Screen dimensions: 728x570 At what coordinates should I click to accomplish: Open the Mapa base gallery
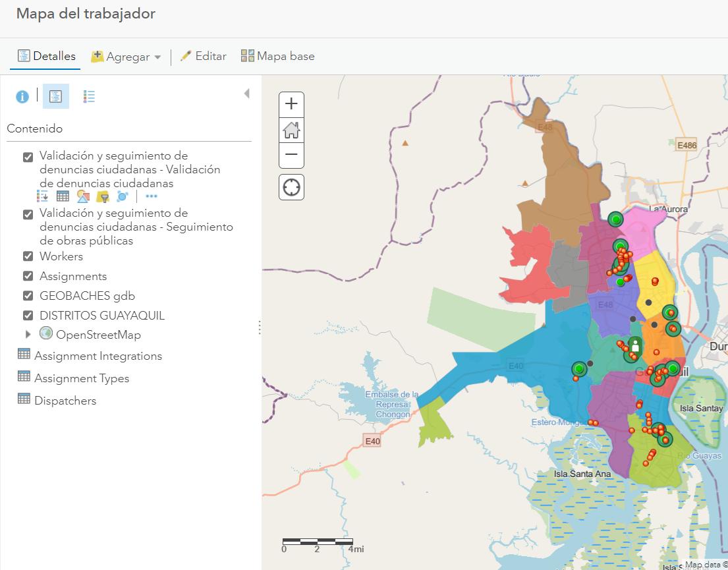(x=277, y=57)
